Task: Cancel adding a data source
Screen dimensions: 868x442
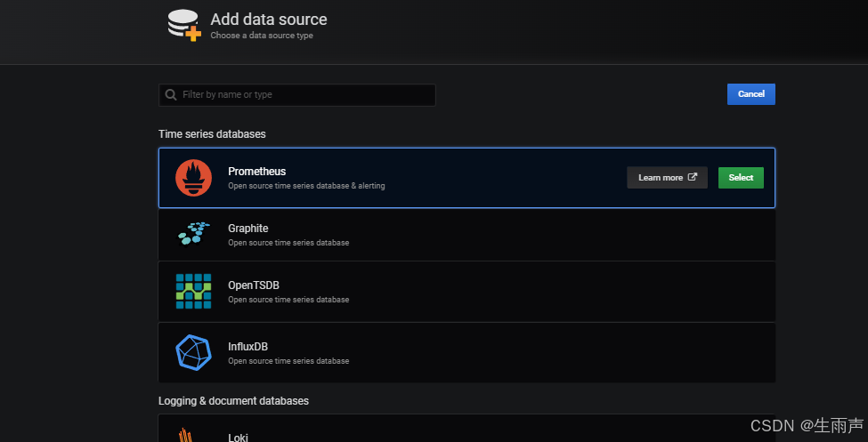Action: pyautogui.click(x=750, y=94)
